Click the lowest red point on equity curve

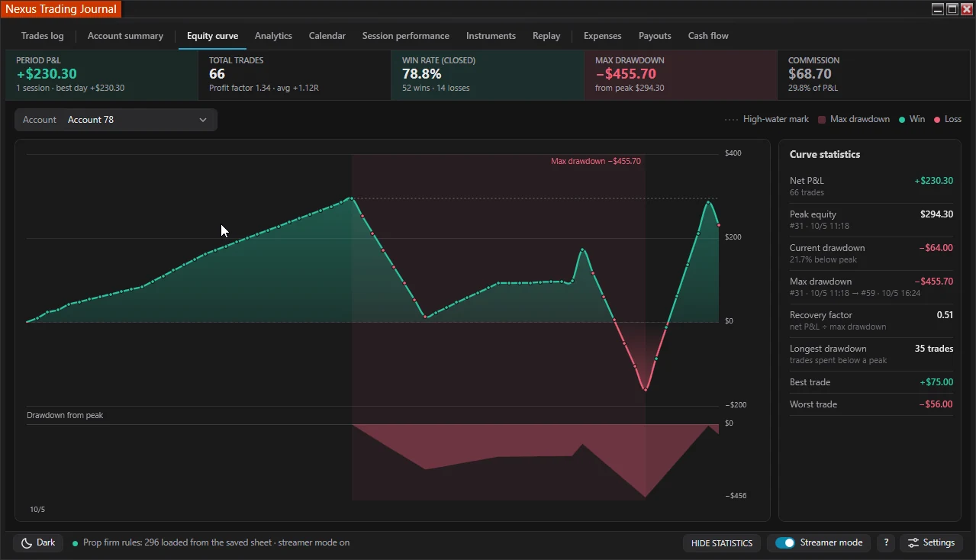[x=646, y=390]
